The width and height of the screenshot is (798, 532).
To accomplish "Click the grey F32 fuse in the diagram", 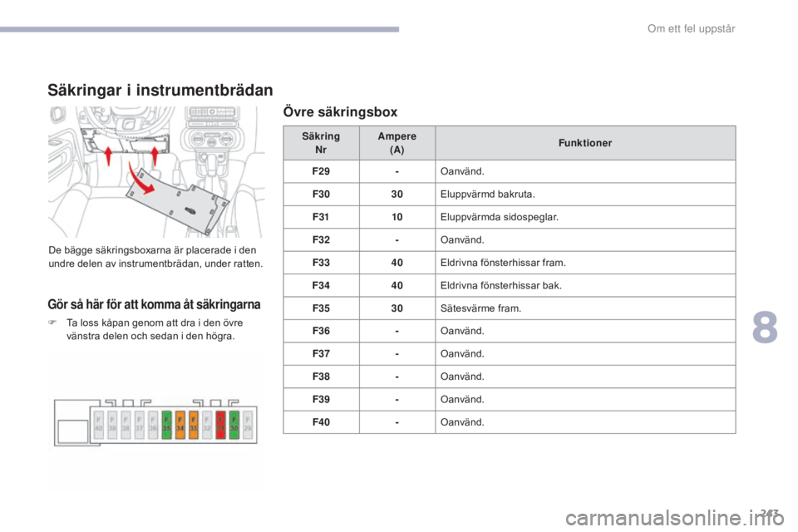I will tap(207, 424).
